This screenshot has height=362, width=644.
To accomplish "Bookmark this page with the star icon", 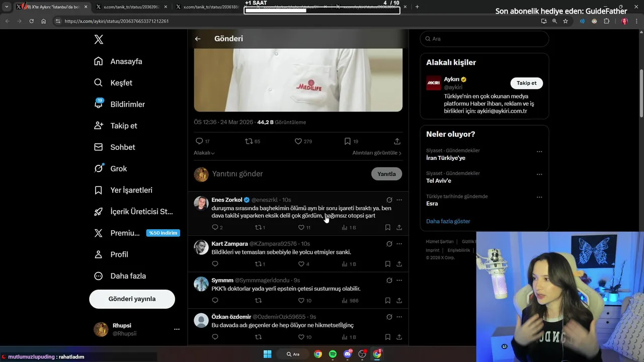I will coord(566,21).
